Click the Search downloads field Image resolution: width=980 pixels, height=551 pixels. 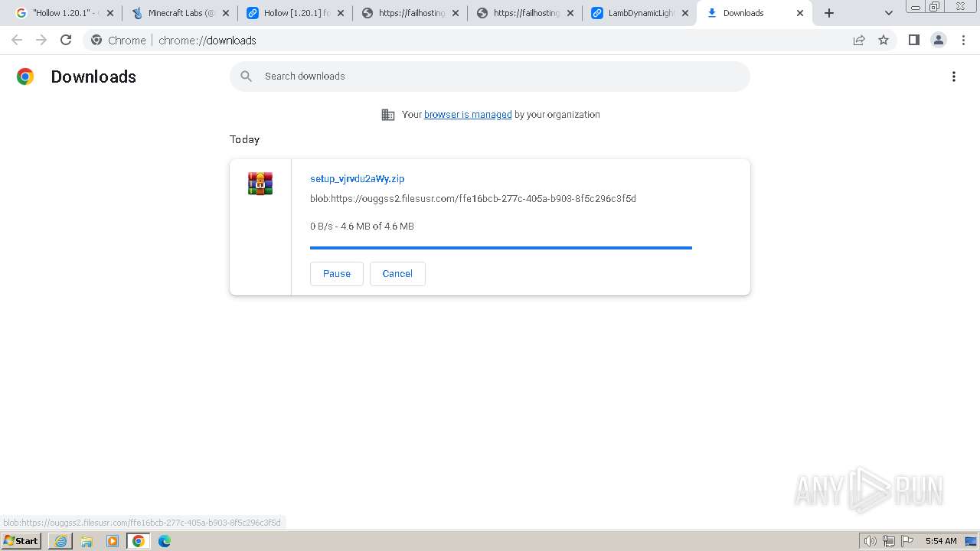pos(490,77)
